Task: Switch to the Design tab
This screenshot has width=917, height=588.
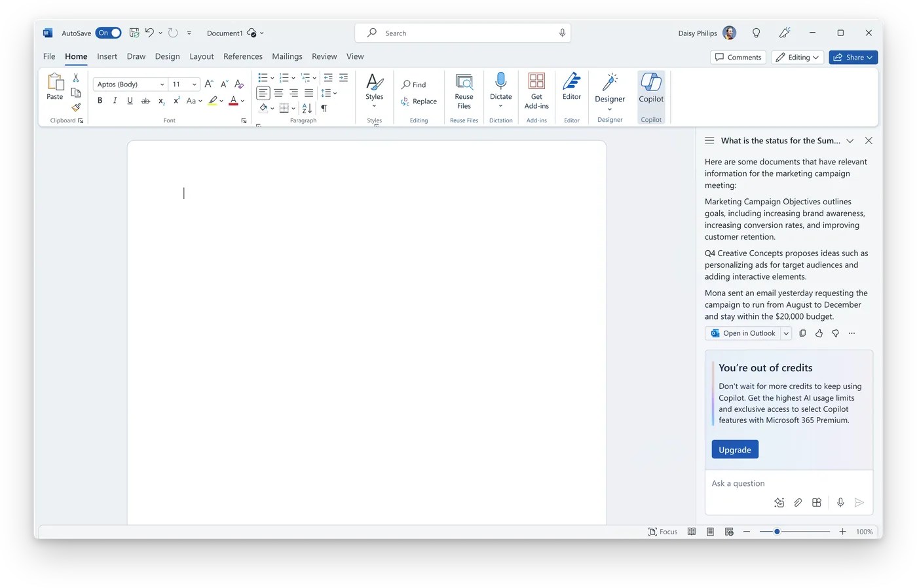Action: [x=167, y=56]
